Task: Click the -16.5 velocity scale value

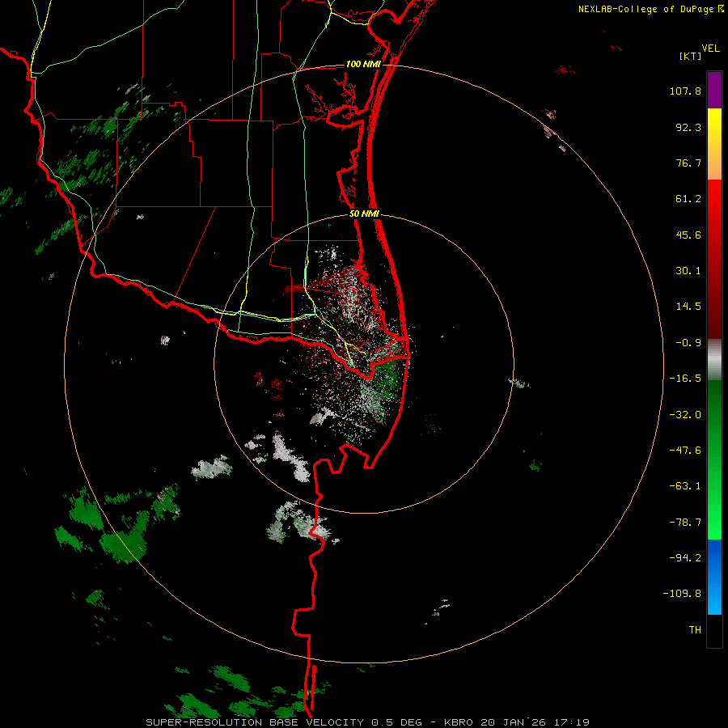Action: 685,379
